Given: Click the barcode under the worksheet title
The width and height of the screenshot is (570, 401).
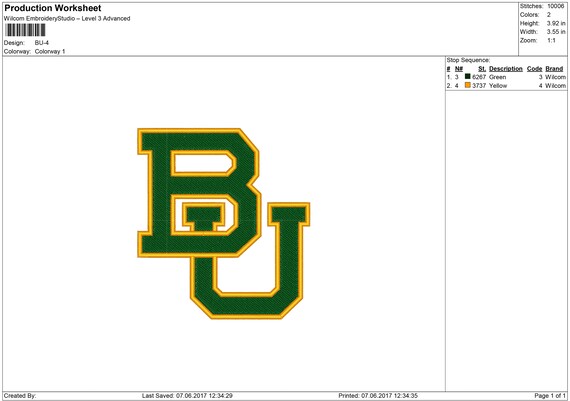Looking at the screenshot, I should point(25,30).
